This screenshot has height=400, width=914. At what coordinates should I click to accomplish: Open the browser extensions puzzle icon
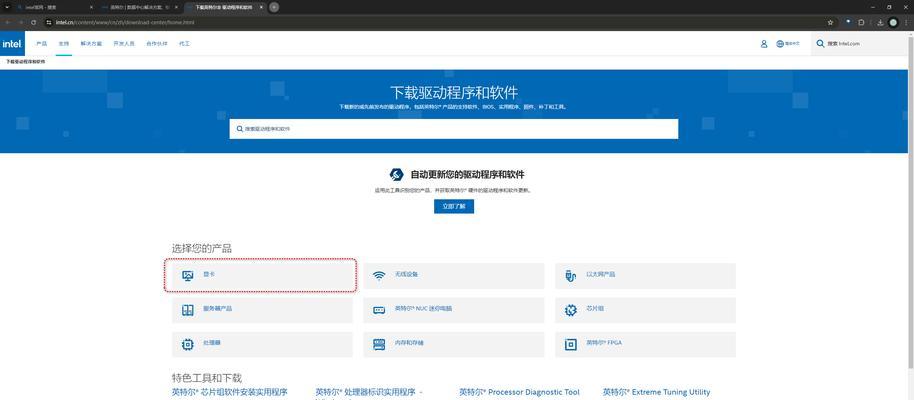861,22
